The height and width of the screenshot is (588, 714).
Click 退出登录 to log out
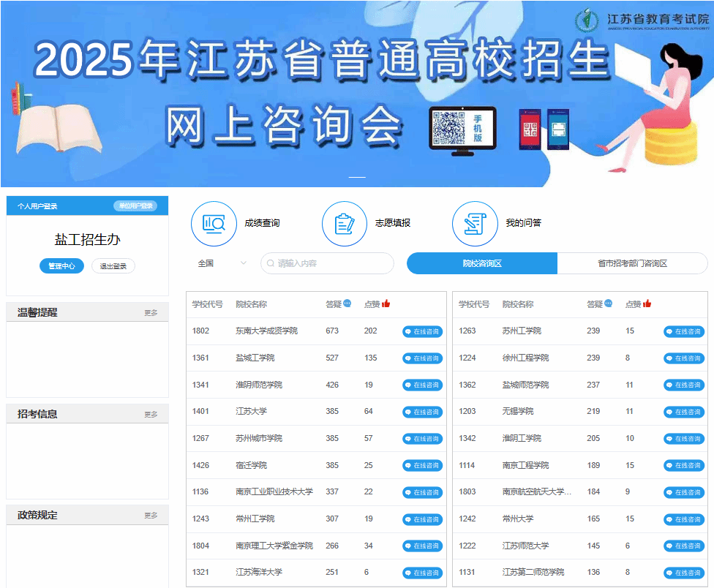113,266
